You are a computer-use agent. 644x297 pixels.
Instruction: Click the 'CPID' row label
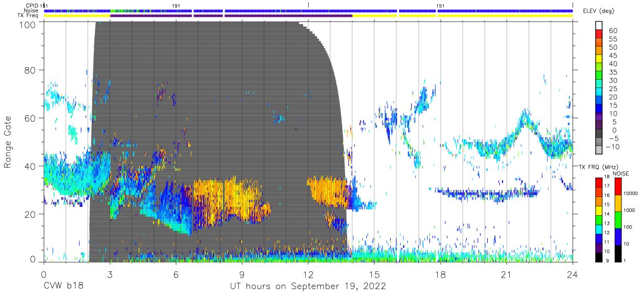click(x=32, y=5)
